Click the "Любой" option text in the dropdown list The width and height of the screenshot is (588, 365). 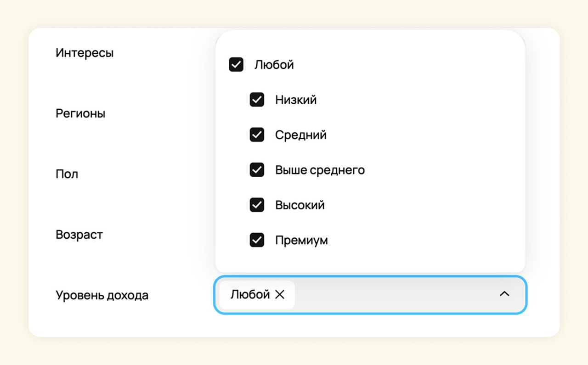tap(274, 65)
